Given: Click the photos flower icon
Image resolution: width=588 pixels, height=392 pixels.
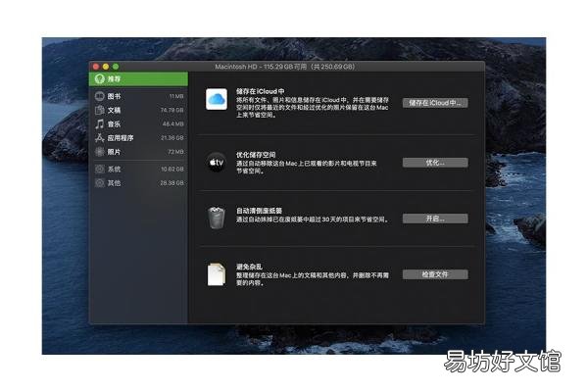Looking at the screenshot, I should (x=99, y=152).
